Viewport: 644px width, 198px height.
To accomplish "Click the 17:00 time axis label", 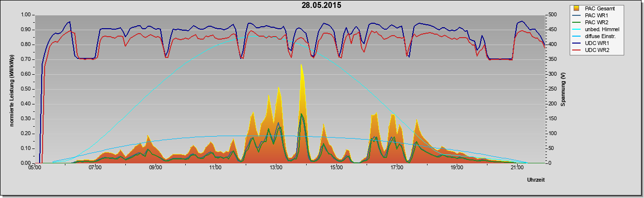I will (x=396, y=168).
